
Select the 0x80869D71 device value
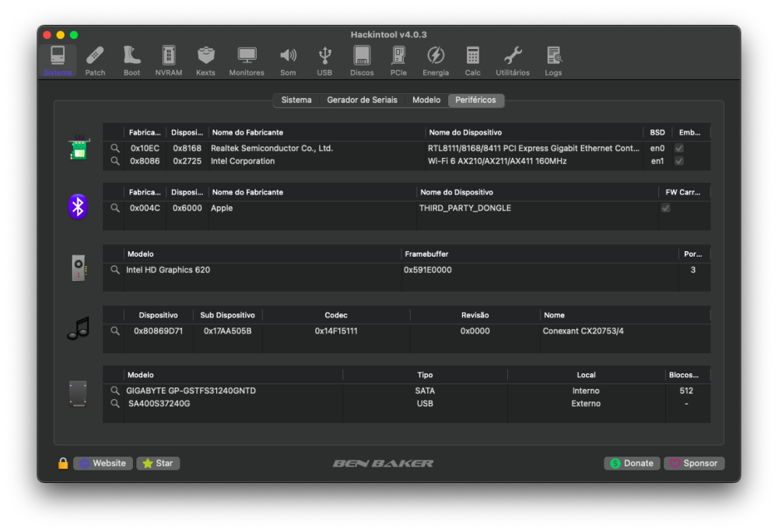pyautogui.click(x=158, y=331)
